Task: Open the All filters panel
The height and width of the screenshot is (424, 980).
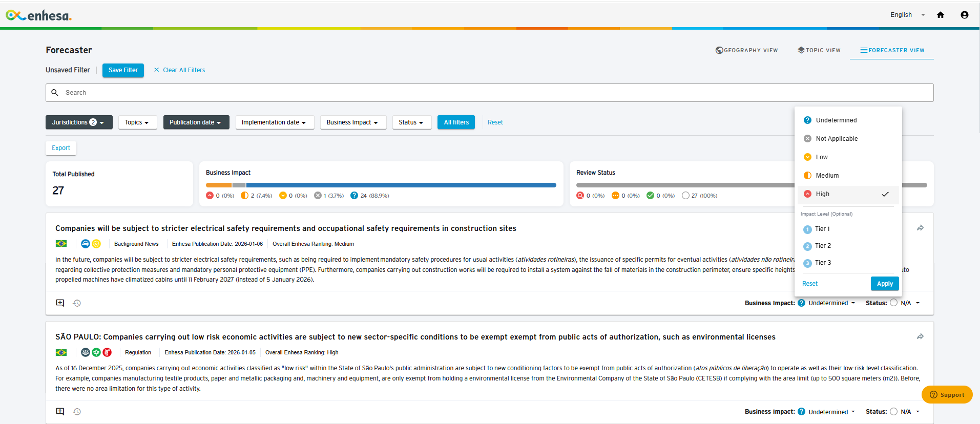Action: 456,122
